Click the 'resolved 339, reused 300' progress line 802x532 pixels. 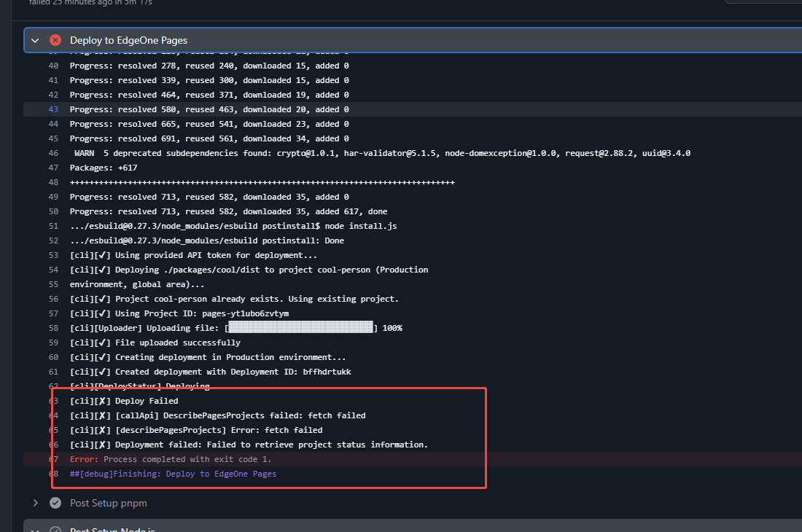[209, 80]
